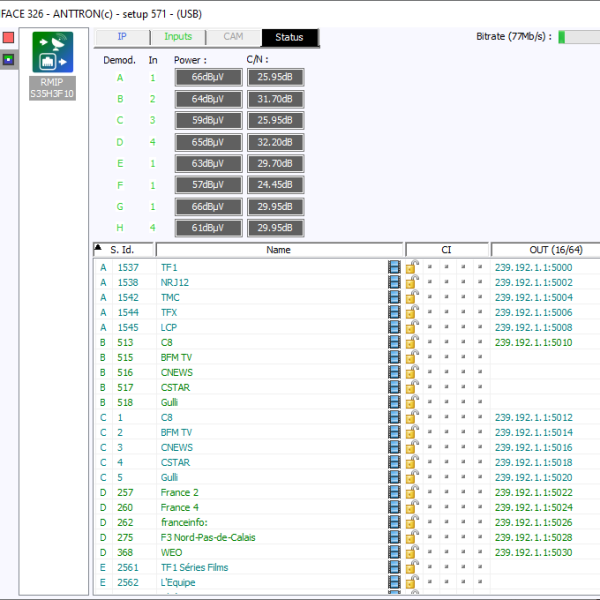Sort list by S. Id. column arrow
Image resolution: width=600 pixels, height=600 pixels.
(99, 249)
